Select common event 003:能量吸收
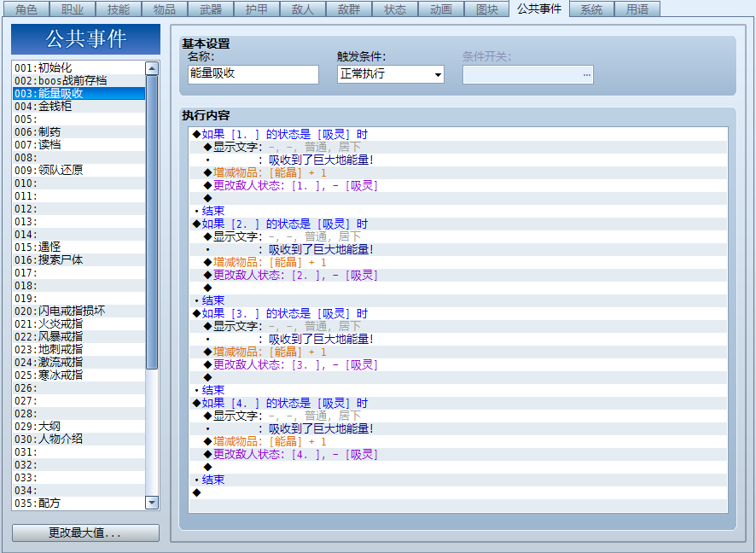This screenshot has width=756, height=553. (x=79, y=94)
